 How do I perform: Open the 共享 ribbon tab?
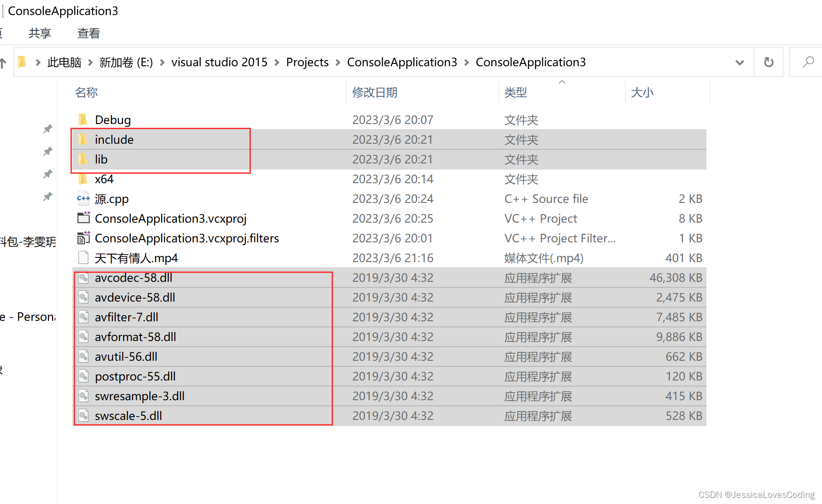(40, 33)
